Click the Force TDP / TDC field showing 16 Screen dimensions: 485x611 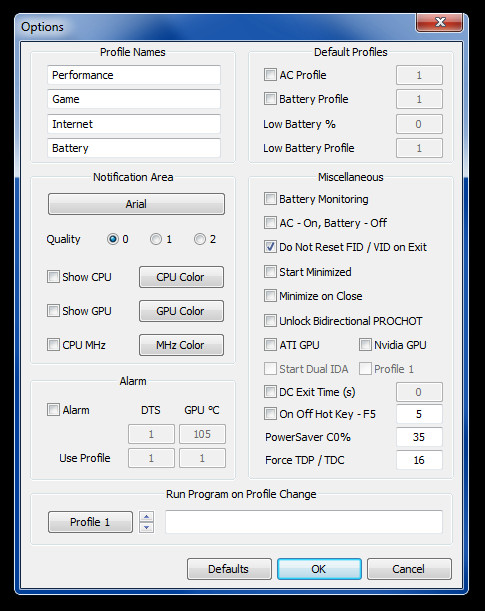click(419, 460)
